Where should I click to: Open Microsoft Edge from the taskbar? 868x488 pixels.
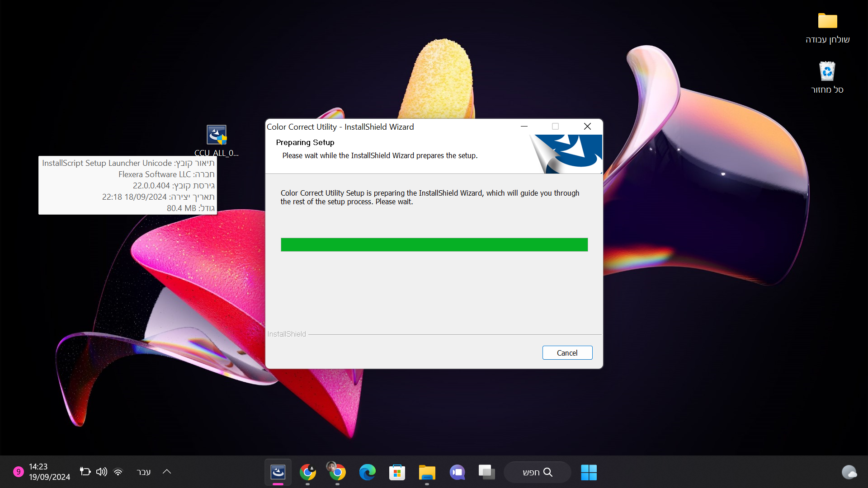click(x=367, y=472)
